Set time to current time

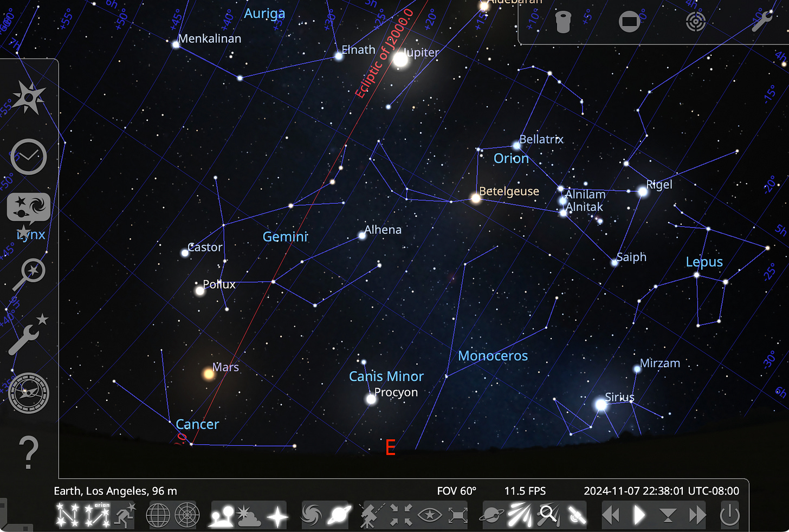pyautogui.click(x=668, y=515)
